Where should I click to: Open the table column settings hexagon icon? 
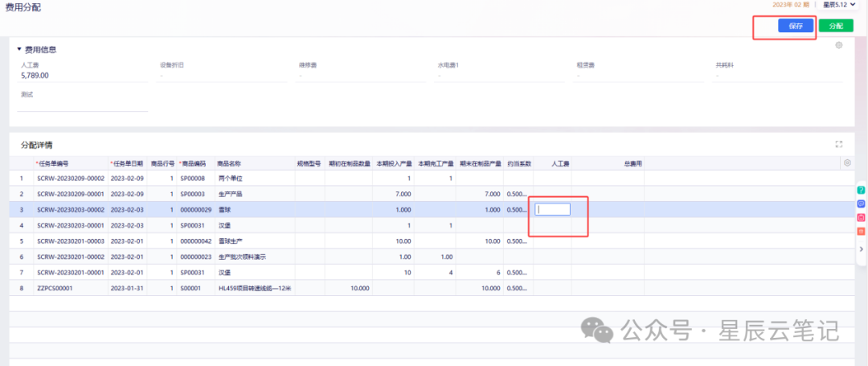coord(847,162)
